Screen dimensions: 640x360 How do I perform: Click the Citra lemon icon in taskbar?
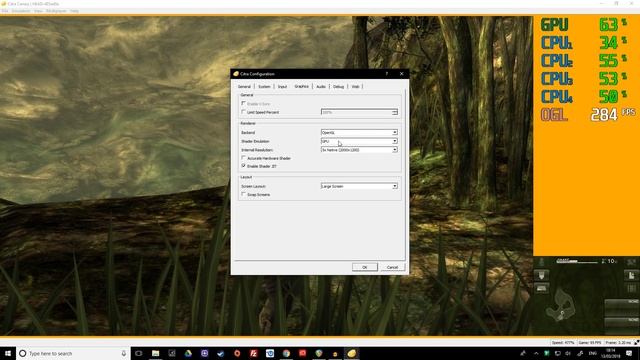coord(351,353)
